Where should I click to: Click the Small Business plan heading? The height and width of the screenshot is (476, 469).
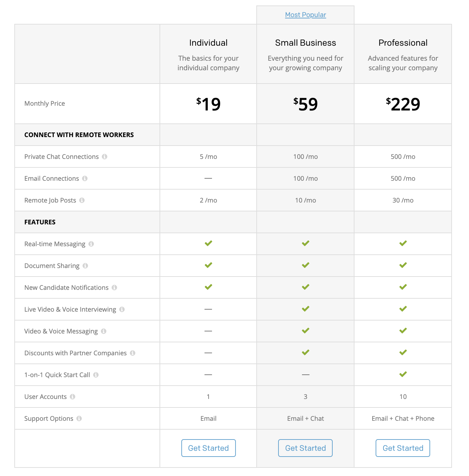pos(305,43)
